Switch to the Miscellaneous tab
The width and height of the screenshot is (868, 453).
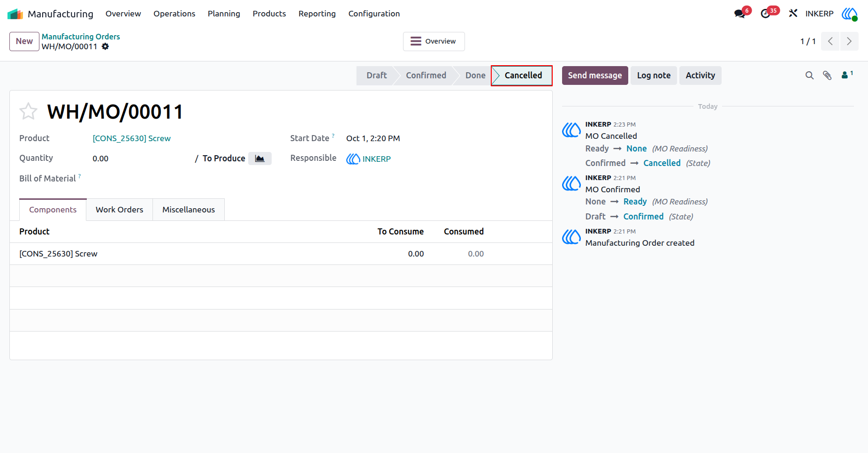189,210
